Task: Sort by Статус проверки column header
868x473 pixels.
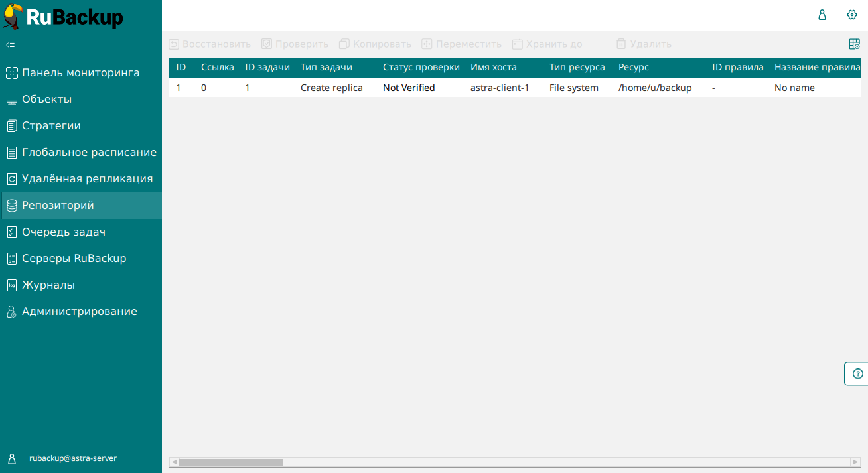Action: 421,67
